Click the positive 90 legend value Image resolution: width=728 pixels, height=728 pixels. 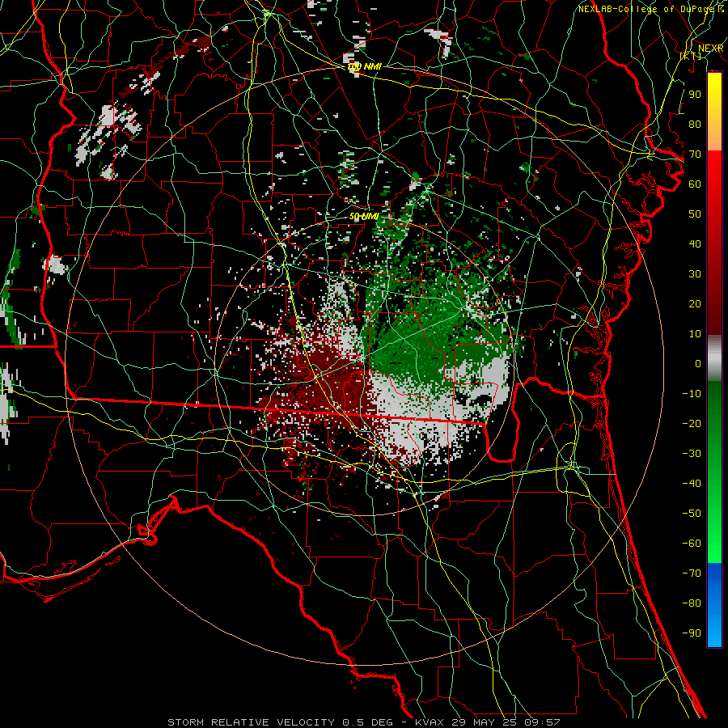coord(695,95)
